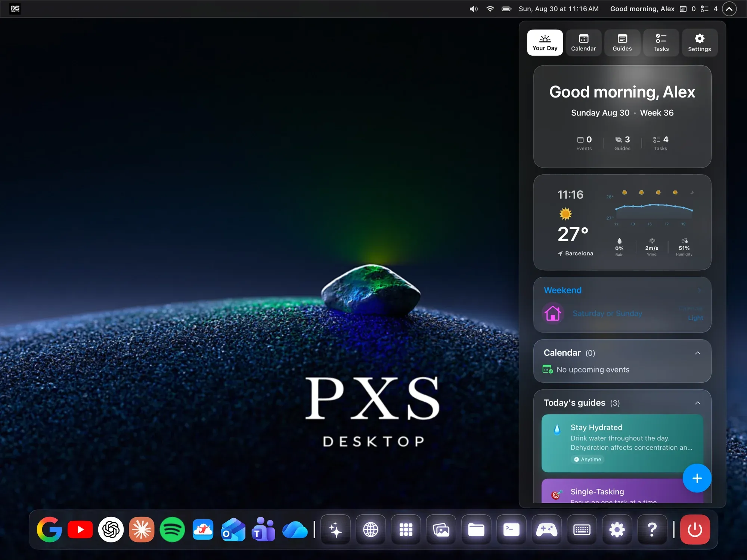747x560 pixels.
Task: Switch to the Guides tab
Action: pyautogui.click(x=622, y=43)
